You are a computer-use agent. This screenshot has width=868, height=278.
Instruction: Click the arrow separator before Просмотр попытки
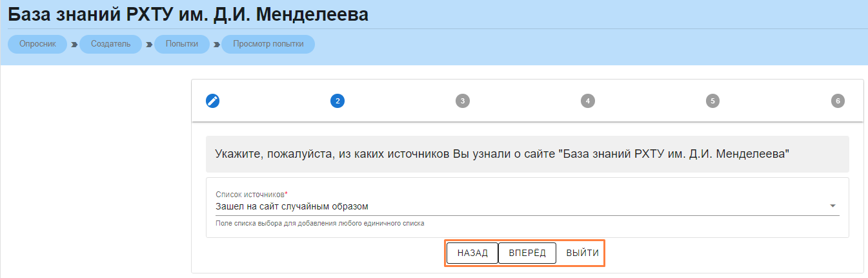click(x=216, y=45)
